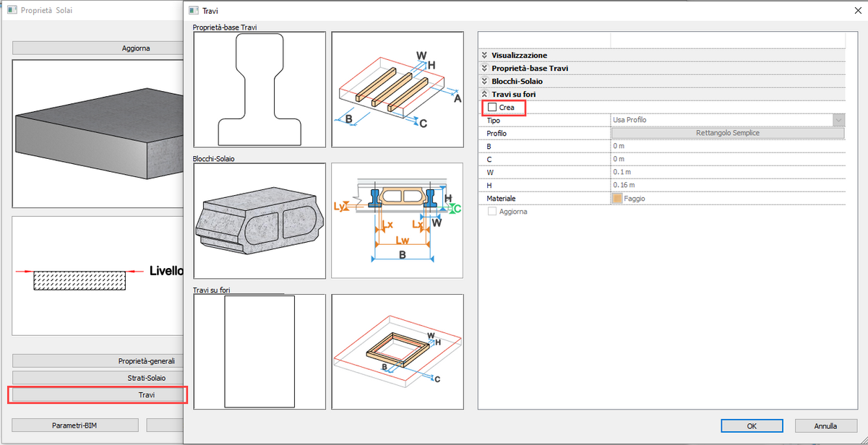The height and width of the screenshot is (445, 868).
Task: Open the Strati-Solaio settings button
Action: click(x=98, y=378)
